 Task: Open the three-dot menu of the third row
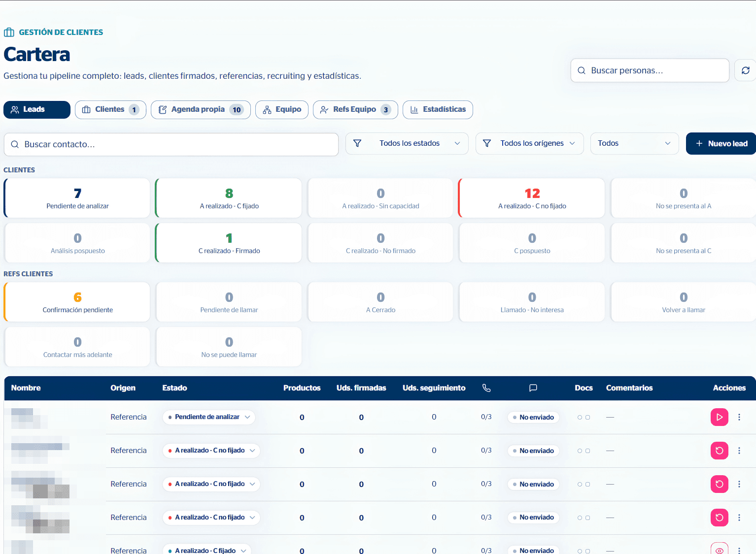[x=739, y=484]
